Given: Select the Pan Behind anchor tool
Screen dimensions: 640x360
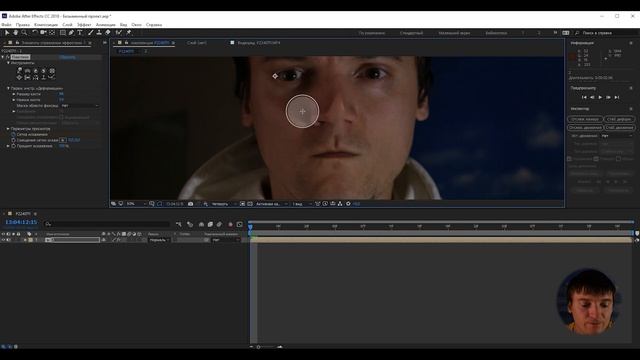Looking at the screenshot, I should [52, 33].
